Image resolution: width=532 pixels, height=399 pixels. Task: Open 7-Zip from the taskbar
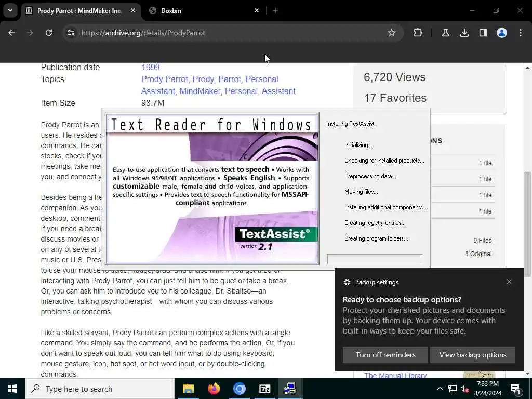[264, 389]
